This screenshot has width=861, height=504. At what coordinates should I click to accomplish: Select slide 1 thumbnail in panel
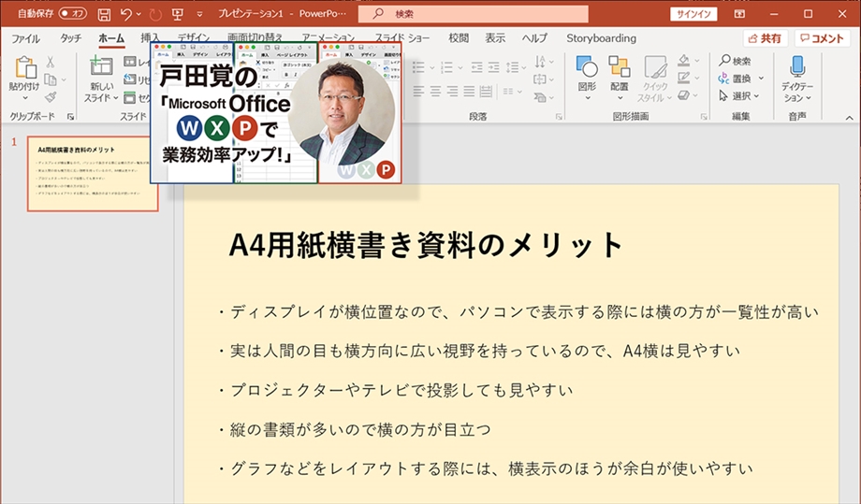[92, 174]
